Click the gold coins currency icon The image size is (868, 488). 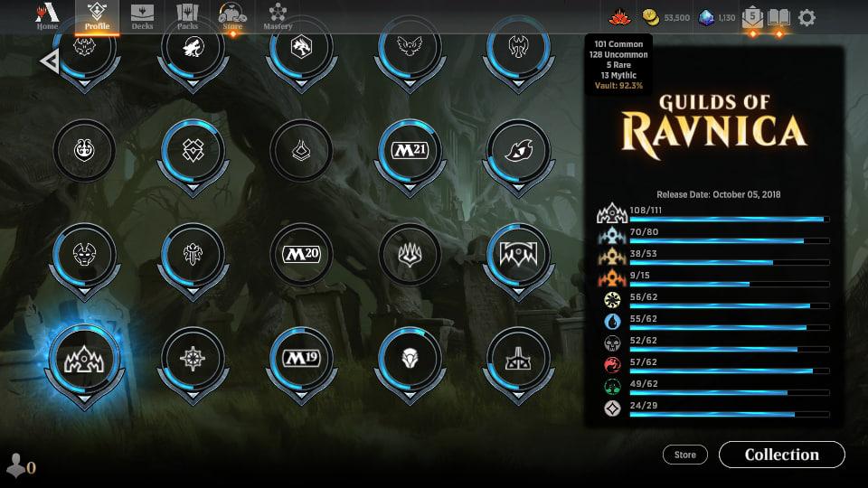[652, 18]
